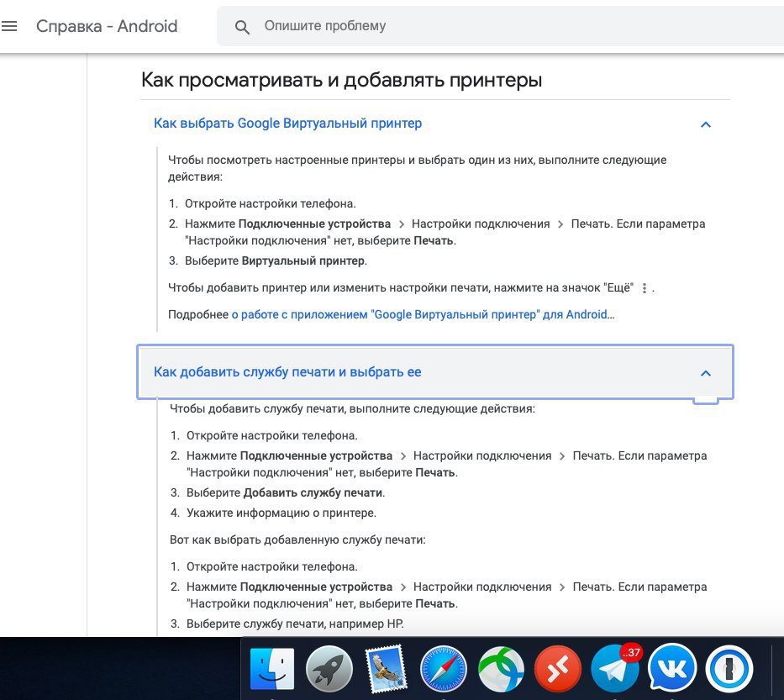Click heading "Как добавить службу печати и выбрать ее"
Viewport: 784px width, 700px height.
[x=287, y=372]
